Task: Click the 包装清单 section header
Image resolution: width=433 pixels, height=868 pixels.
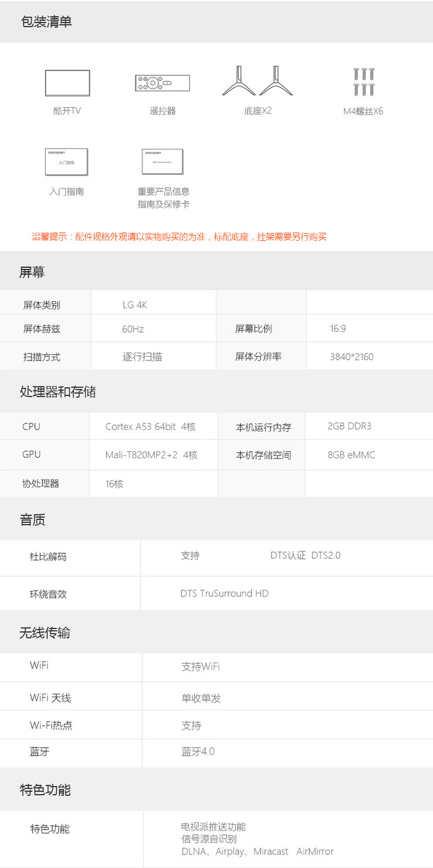Action: tap(46, 22)
